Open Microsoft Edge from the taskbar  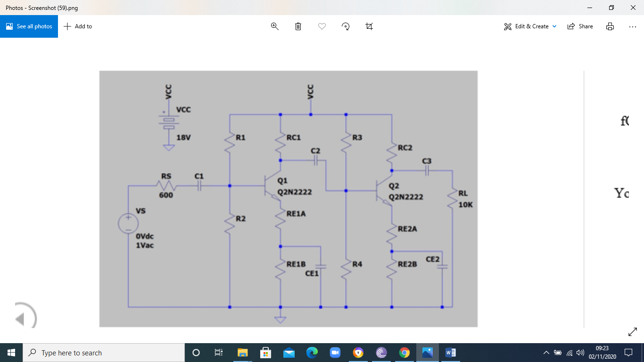point(312,353)
